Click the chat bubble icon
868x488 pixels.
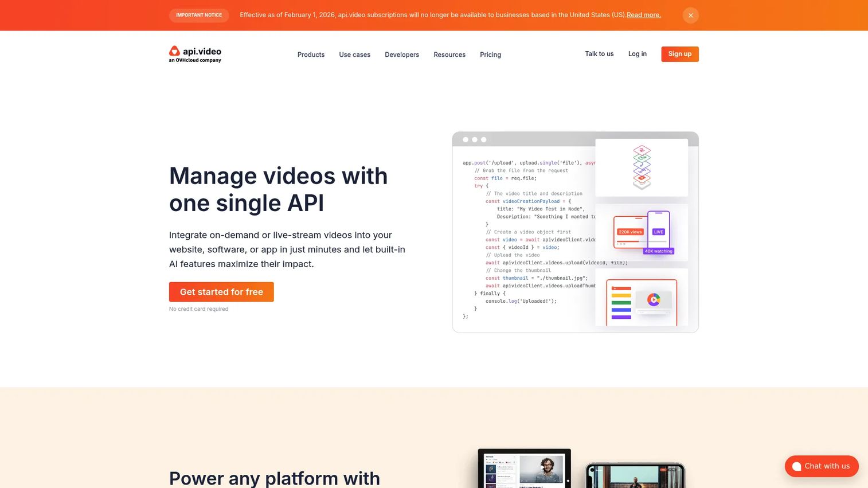point(796,466)
